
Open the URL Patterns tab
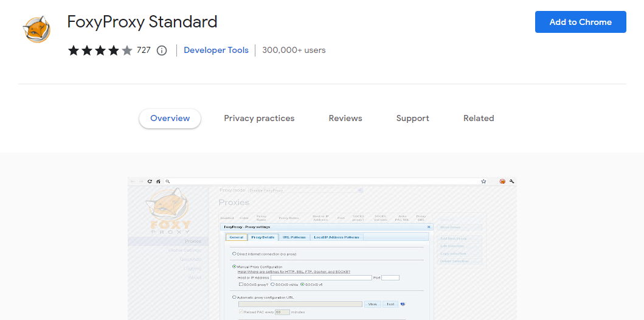point(294,237)
